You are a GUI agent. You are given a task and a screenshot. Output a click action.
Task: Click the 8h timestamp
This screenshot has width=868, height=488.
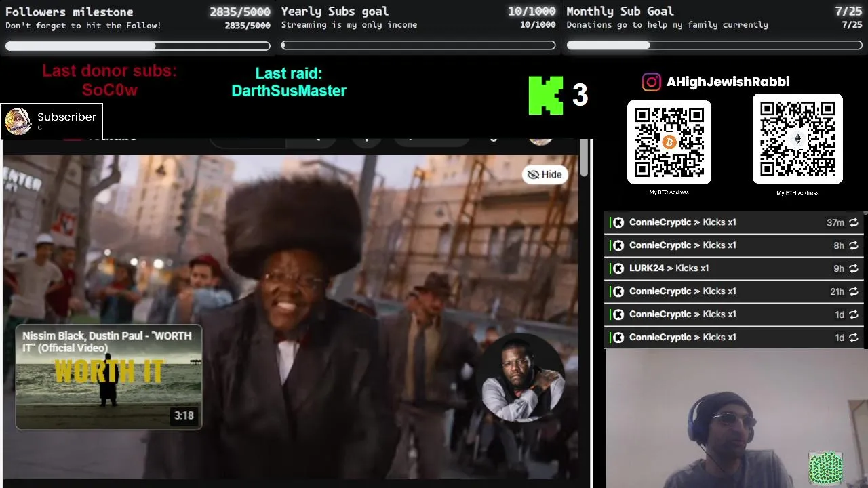pyautogui.click(x=839, y=245)
